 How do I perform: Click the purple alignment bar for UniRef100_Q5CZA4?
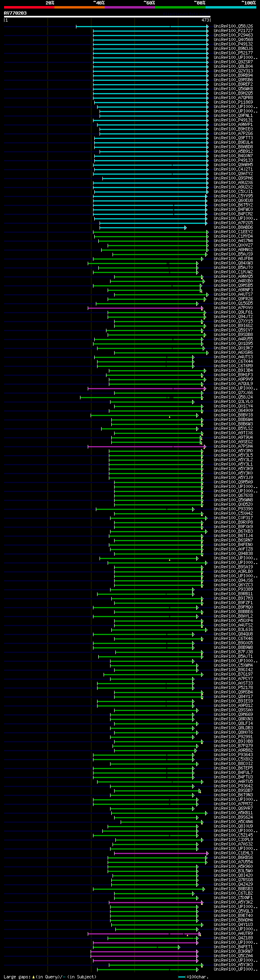point(145,956)
